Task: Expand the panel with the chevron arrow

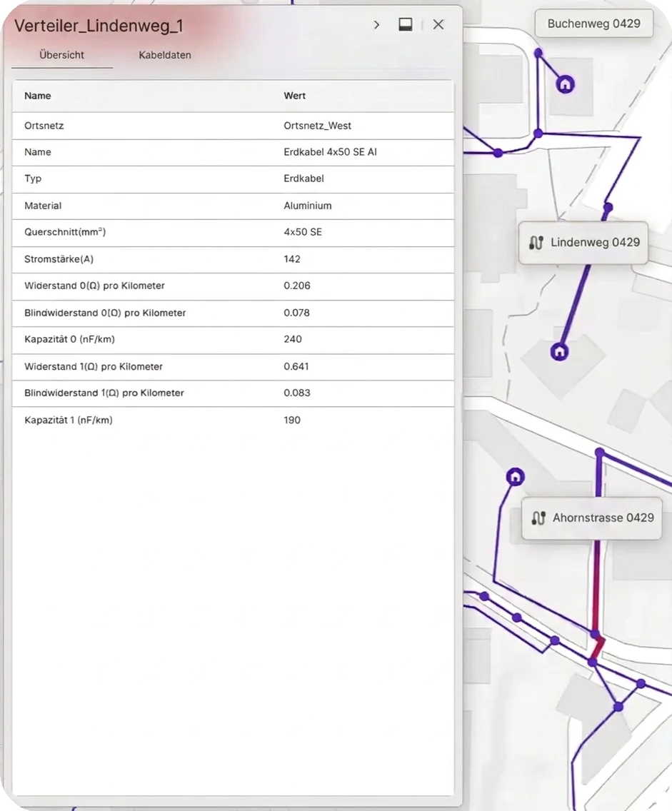Action: [376, 25]
